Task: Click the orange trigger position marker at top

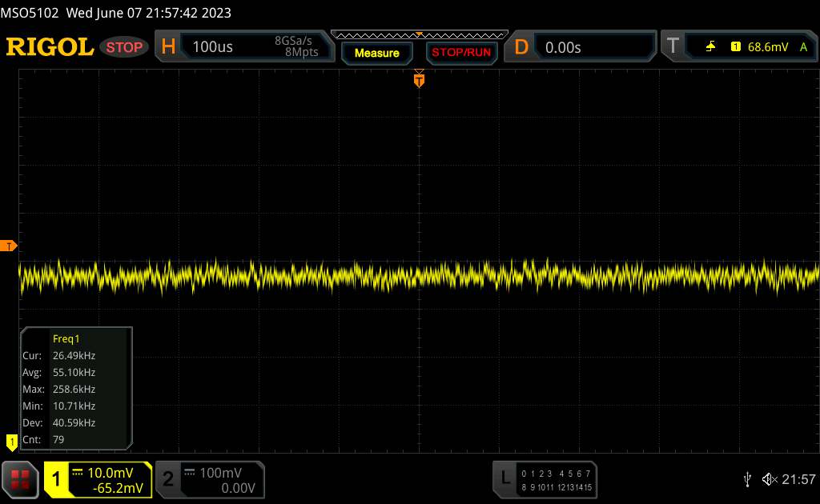Action: (419, 80)
